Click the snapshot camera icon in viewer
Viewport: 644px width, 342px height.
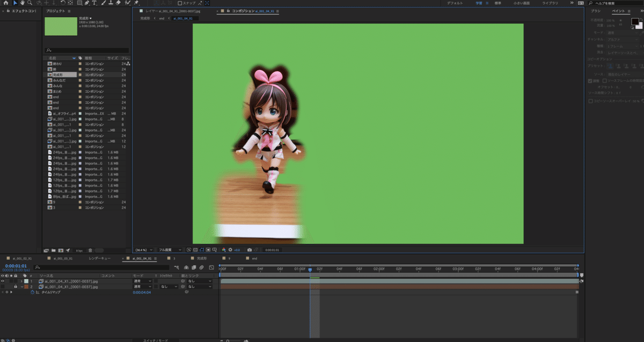click(x=249, y=250)
